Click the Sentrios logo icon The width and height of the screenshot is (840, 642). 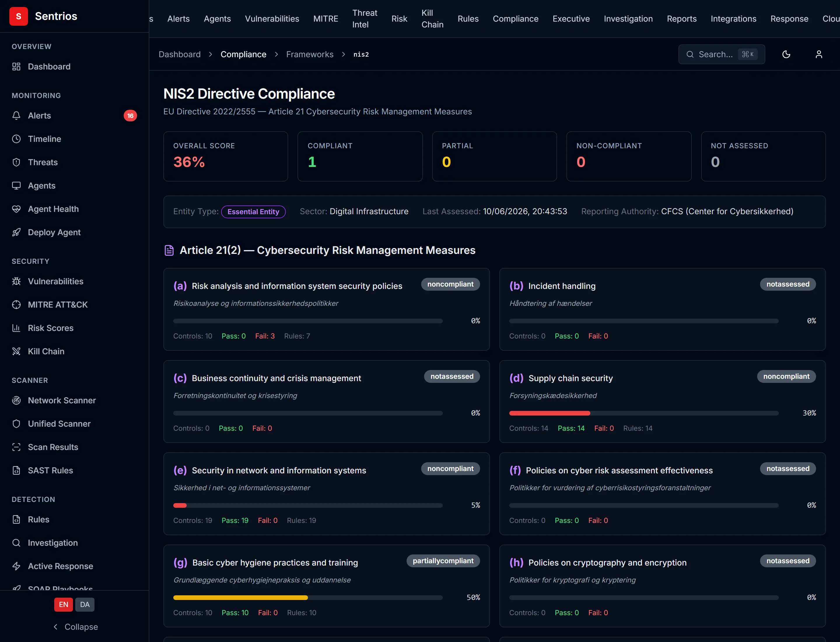18,16
